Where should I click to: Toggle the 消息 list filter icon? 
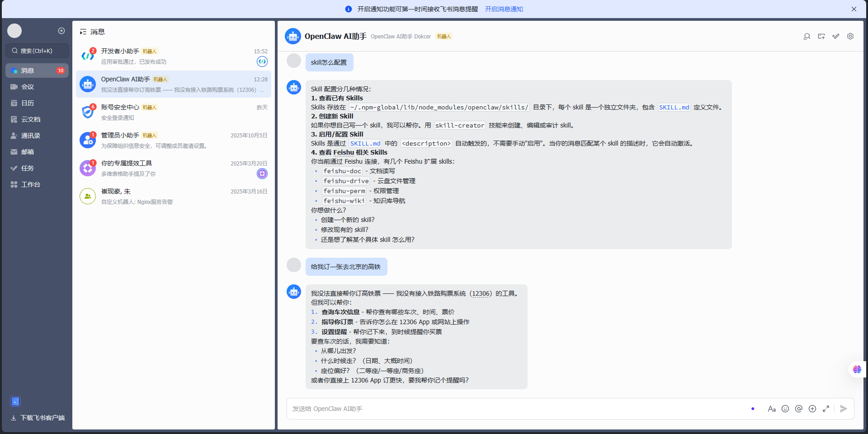pos(83,32)
